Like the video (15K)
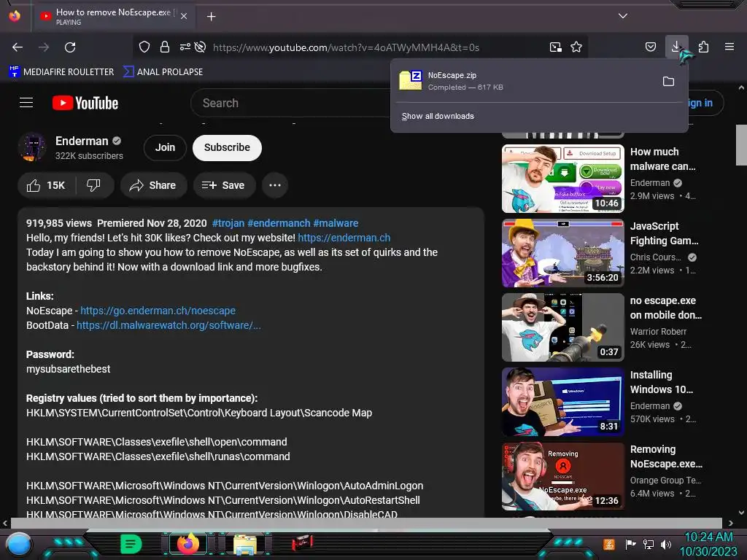Image resolution: width=747 pixels, height=560 pixels. tap(46, 185)
